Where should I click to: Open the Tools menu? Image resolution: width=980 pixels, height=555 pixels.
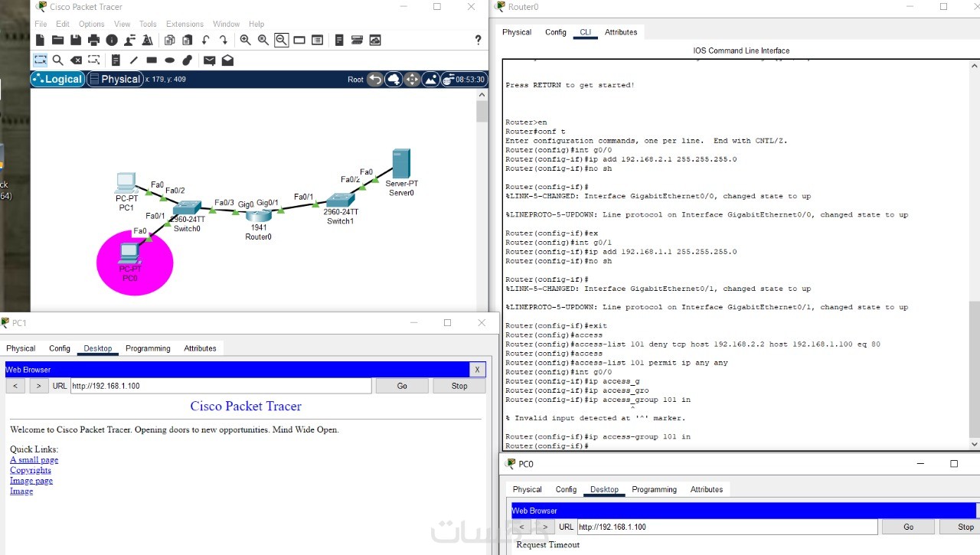tap(148, 24)
